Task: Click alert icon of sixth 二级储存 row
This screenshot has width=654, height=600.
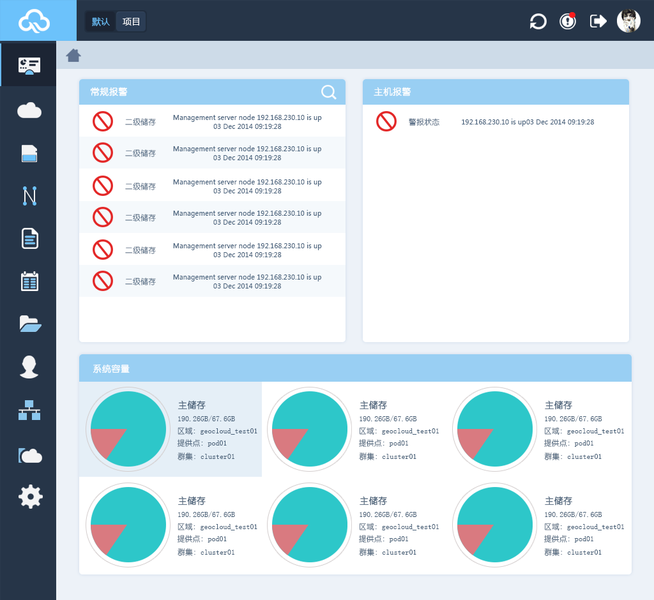Action: tap(103, 281)
